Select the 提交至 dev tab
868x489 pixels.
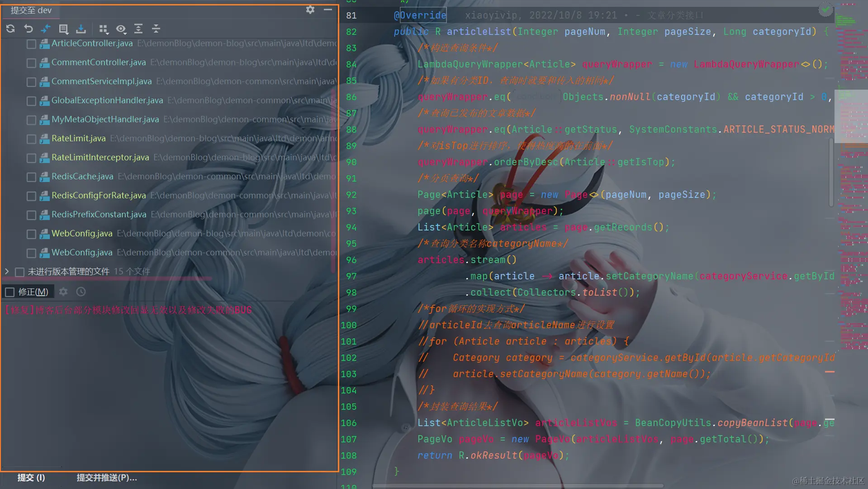point(31,10)
